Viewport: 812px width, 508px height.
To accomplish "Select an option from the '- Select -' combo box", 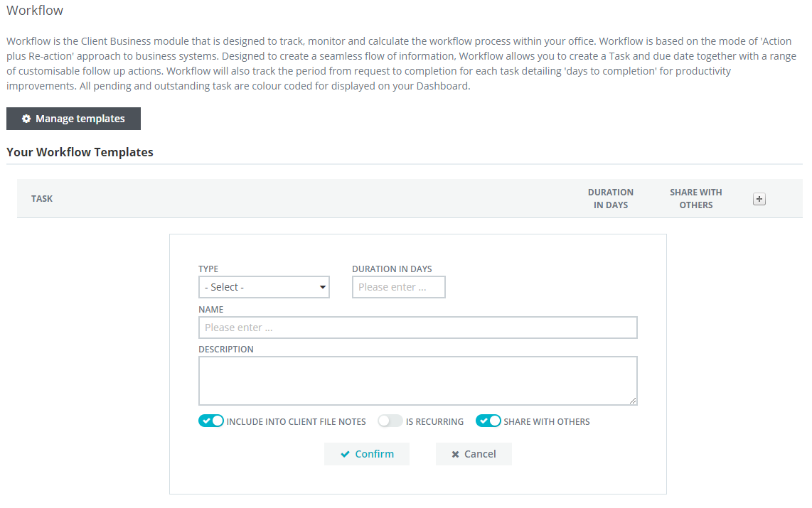I will point(264,286).
